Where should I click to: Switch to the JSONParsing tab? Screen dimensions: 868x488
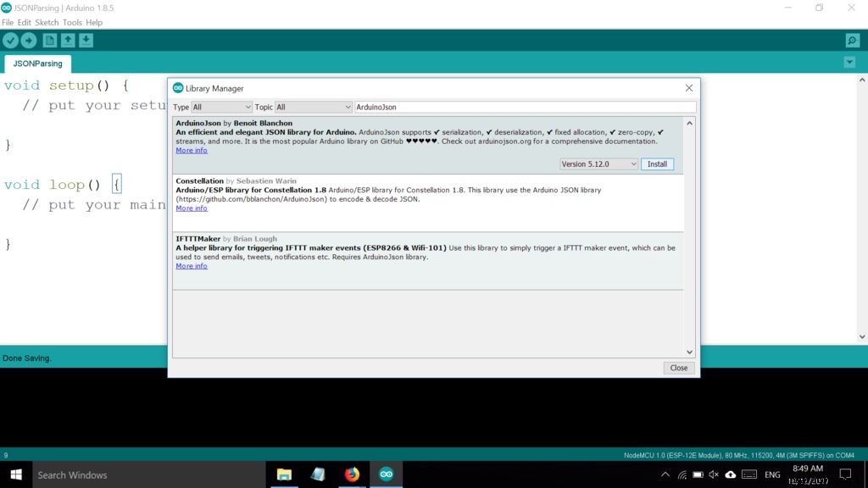coord(37,63)
